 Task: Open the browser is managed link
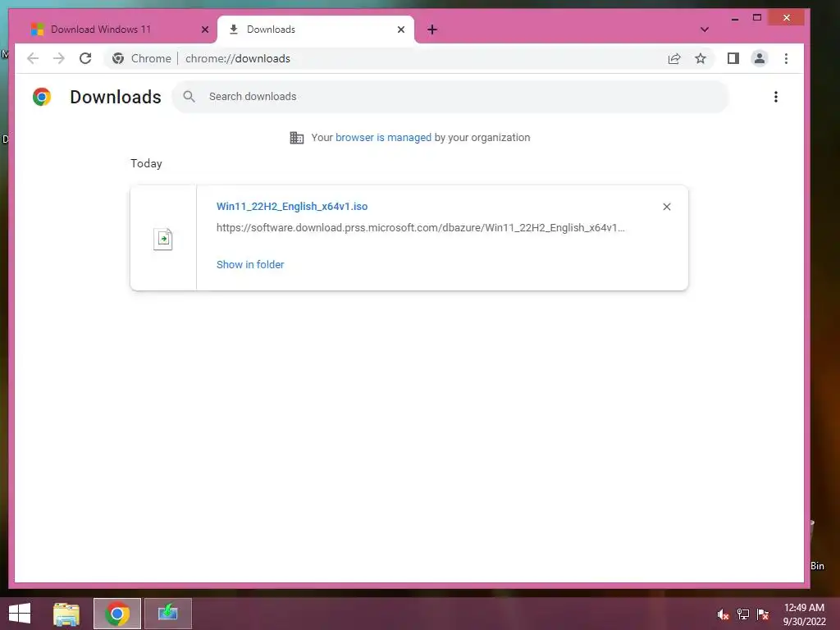(383, 138)
